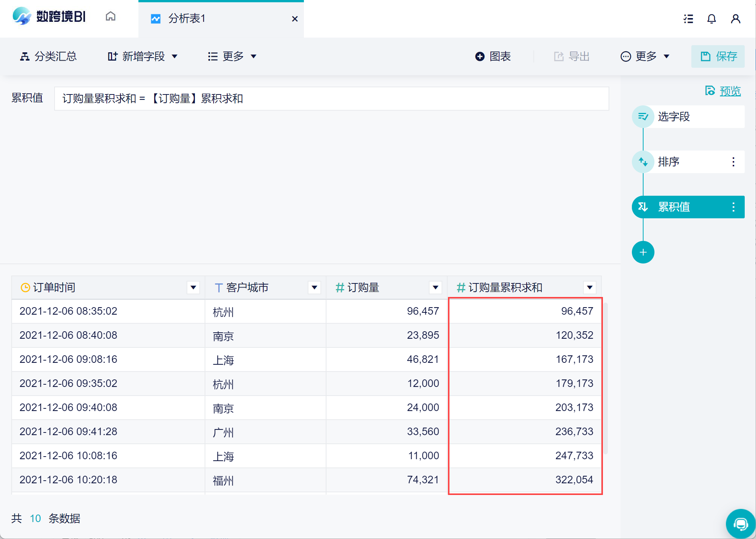Image resolution: width=756 pixels, height=539 pixels.
Task: Switch to the 分析表1 tab
Action: (187, 18)
